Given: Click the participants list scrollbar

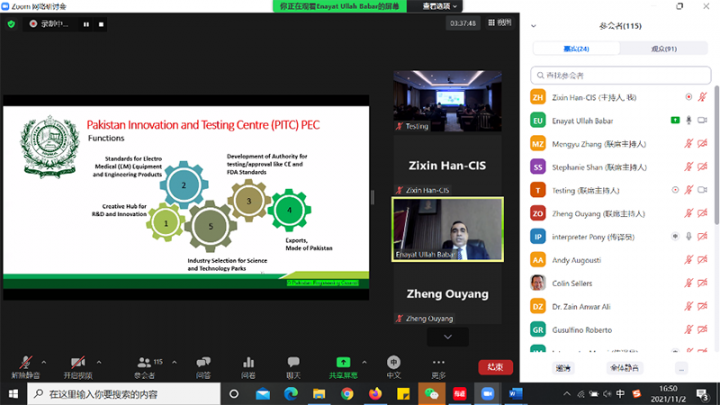Looking at the screenshot, I should point(716,156).
